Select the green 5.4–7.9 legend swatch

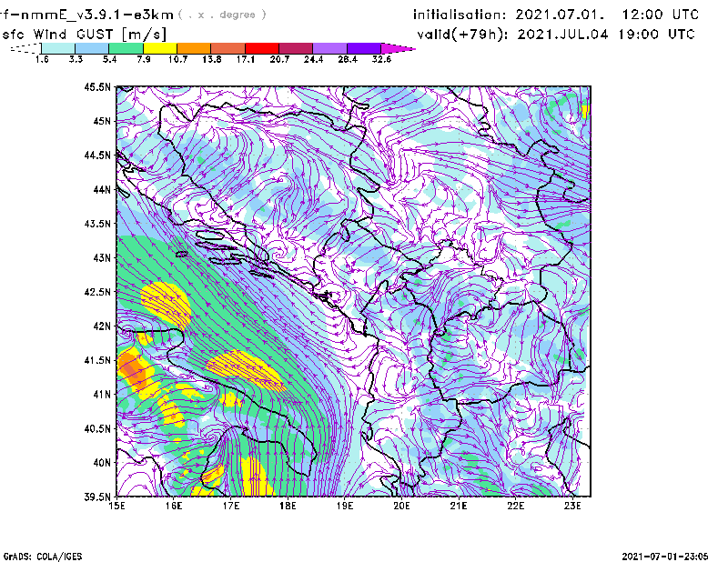coord(126,48)
